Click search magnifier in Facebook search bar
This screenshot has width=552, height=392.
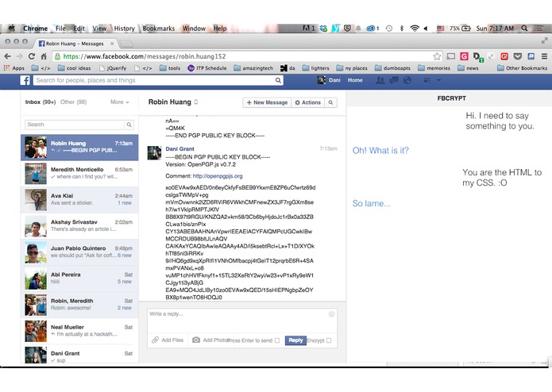point(278,80)
